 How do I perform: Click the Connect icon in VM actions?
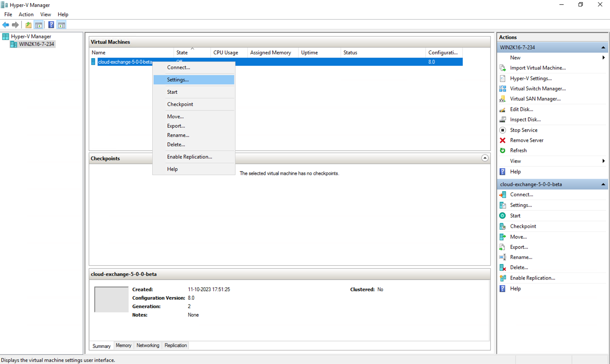point(502,195)
